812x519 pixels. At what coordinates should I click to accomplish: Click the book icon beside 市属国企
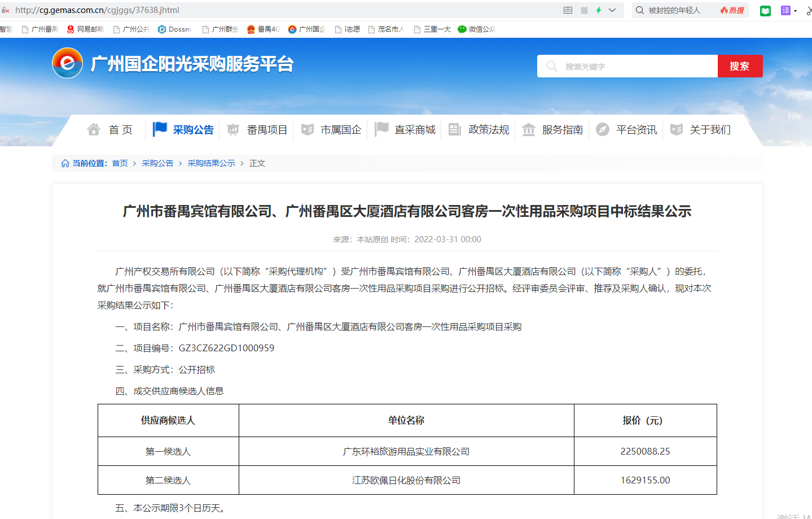(x=308, y=130)
